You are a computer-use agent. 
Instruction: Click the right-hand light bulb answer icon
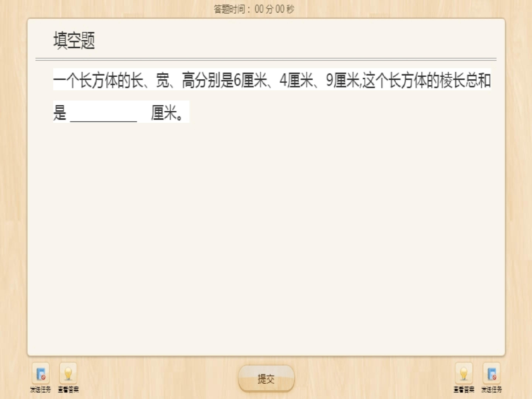click(x=464, y=374)
